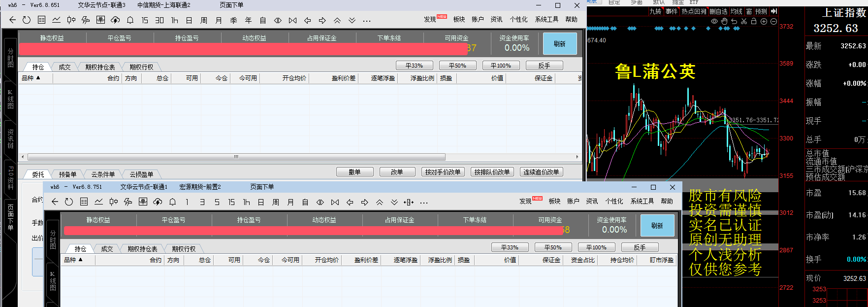Click scissors cut icon on chart

click(x=744, y=22)
